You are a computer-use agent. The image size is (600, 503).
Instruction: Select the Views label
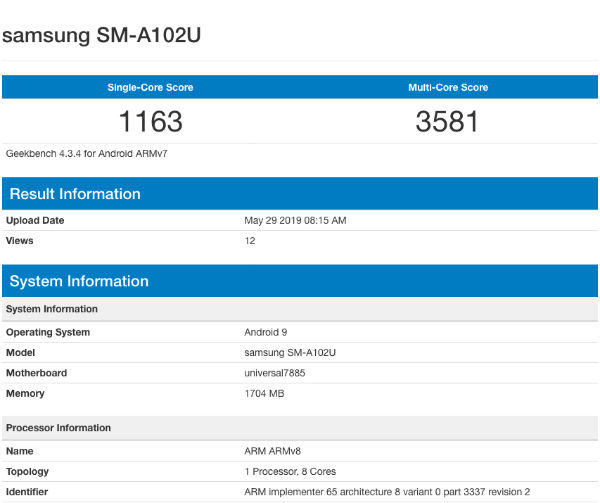[x=20, y=241]
